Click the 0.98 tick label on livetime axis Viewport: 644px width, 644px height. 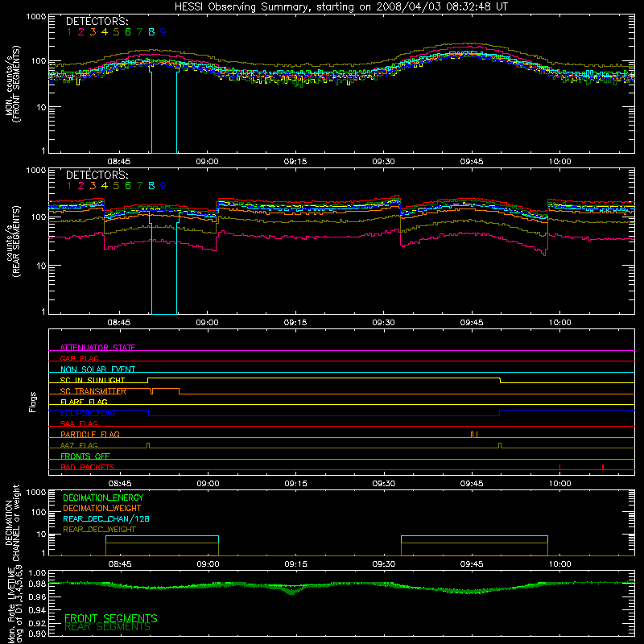click(x=38, y=584)
